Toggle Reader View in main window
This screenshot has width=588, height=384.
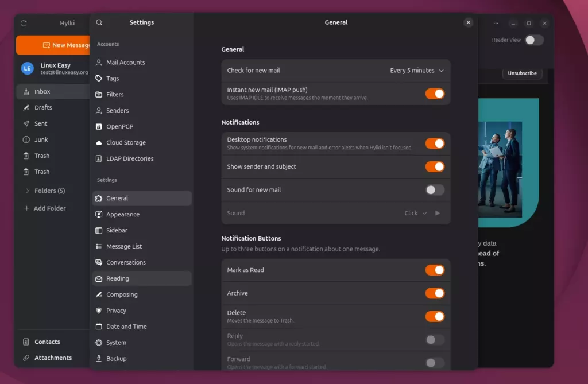(534, 40)
